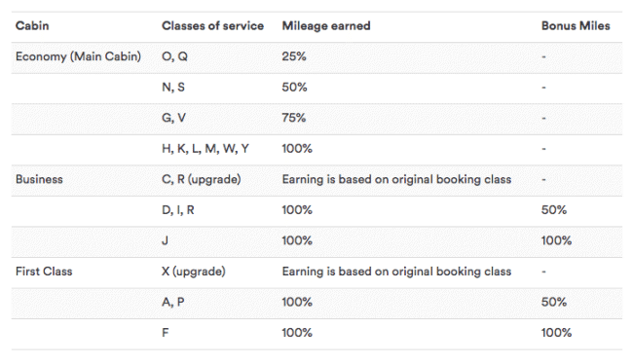The height and width of the screenshot is (364, 633).
Task: Click the Bonus Miles column header
Action: (x=576, y=26)
